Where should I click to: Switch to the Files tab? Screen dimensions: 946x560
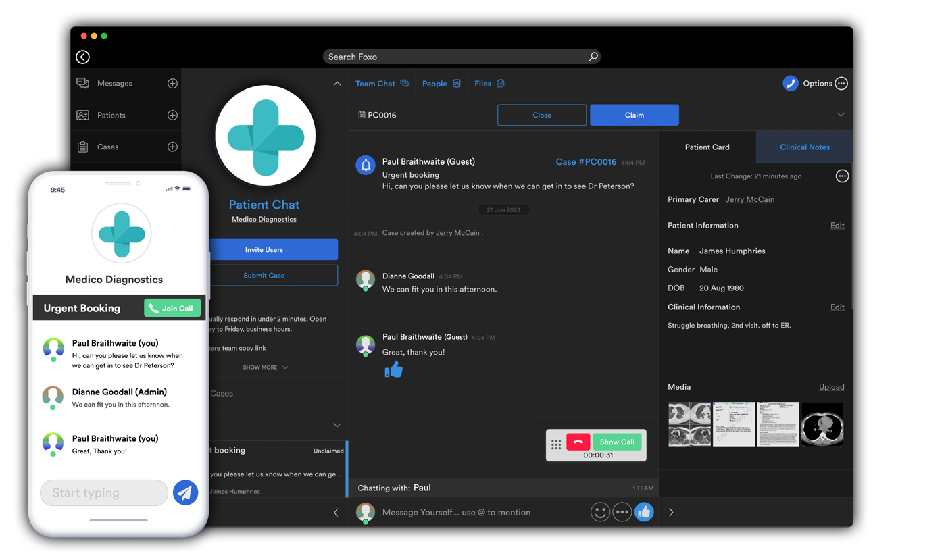point(489,84)
